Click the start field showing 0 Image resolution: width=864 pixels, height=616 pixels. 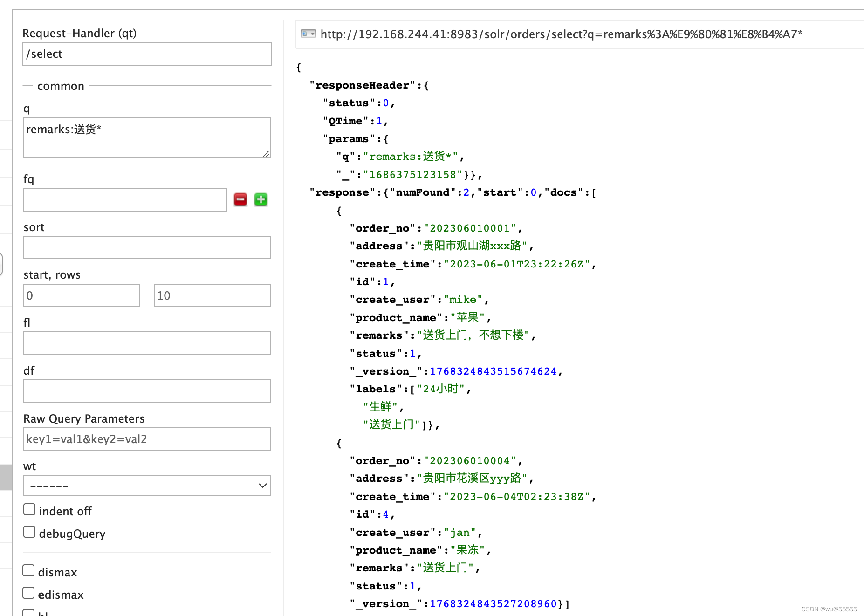[x=82, y=295]
